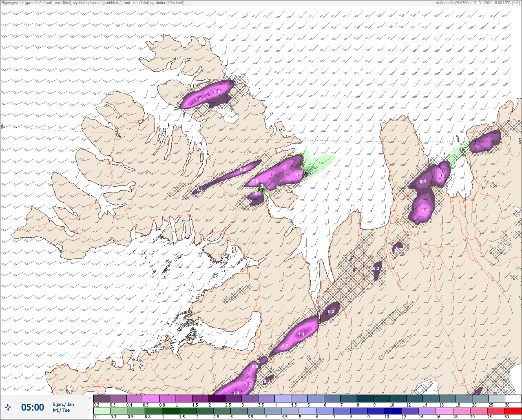This screenshot has width=522, height=420.
Task: Pick the upper-scale swatch between 1 and 1.5
Action: click(184, 398)
